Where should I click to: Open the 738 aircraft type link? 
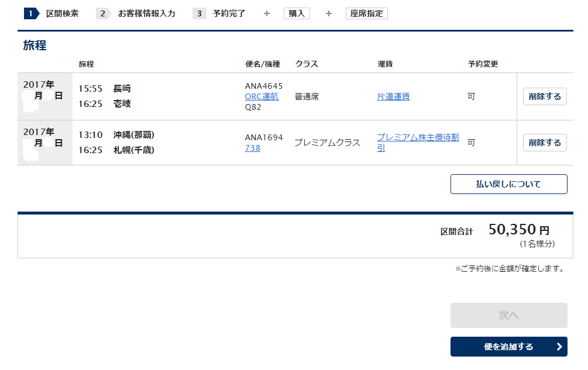(x=253, y=148)
